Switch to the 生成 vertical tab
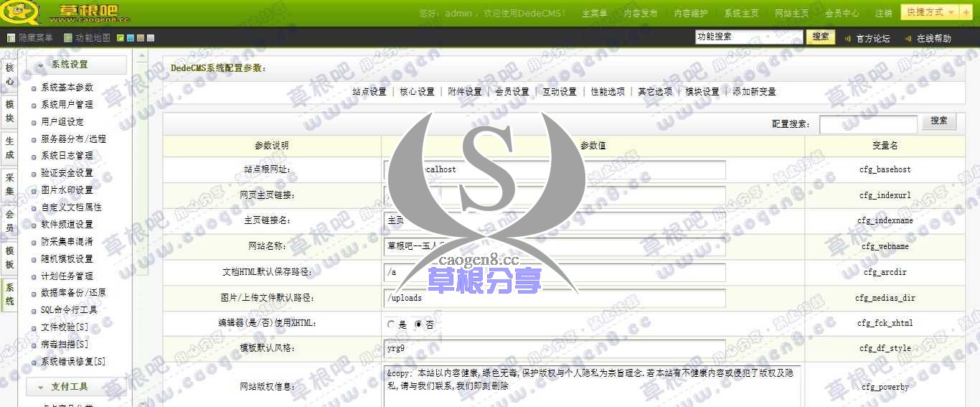 10,148
